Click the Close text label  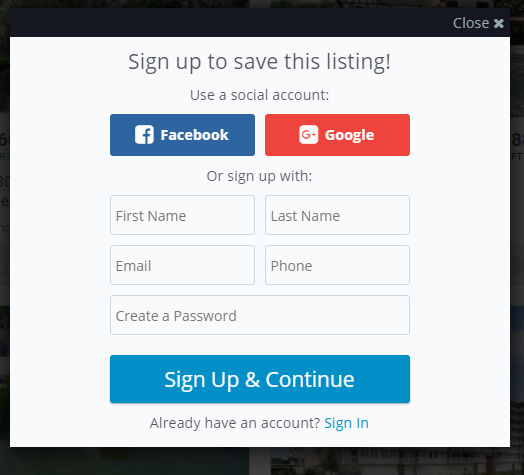click(x=471, y=23)
